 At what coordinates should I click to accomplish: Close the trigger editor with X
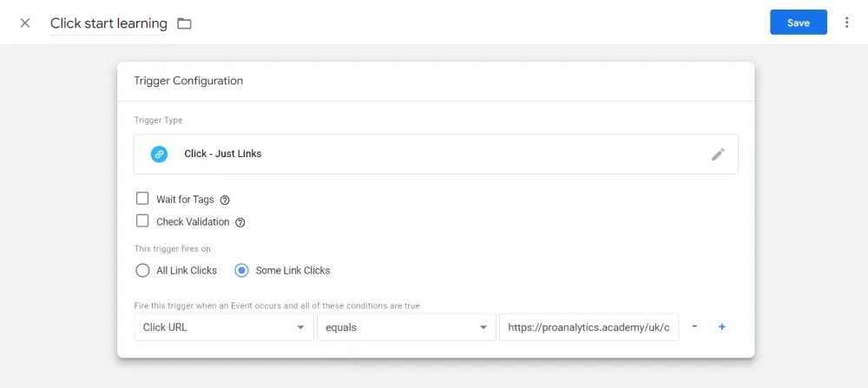(25, 23)
